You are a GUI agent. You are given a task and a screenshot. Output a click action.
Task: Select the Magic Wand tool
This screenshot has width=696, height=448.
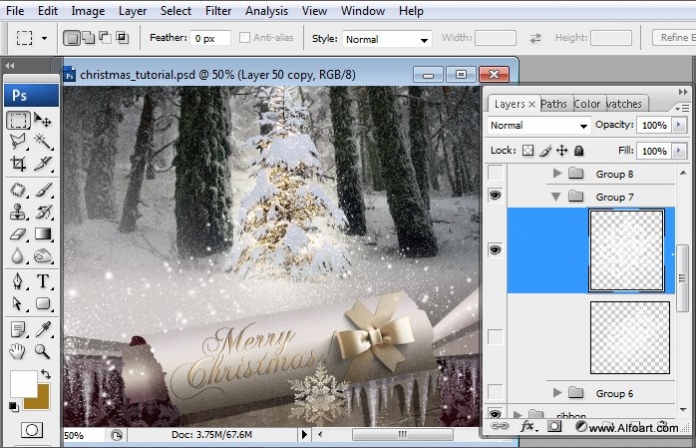tap(43, 142)
